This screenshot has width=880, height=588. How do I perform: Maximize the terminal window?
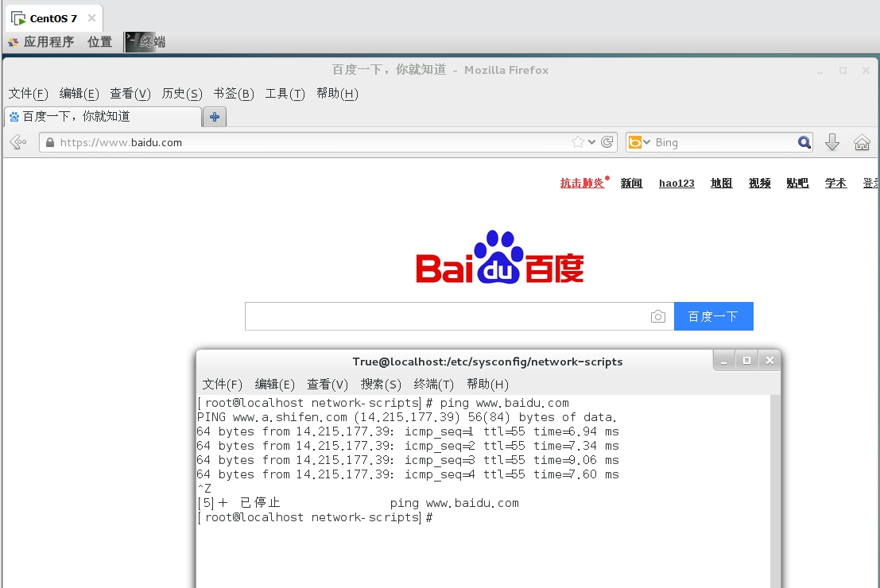[746, 361]
